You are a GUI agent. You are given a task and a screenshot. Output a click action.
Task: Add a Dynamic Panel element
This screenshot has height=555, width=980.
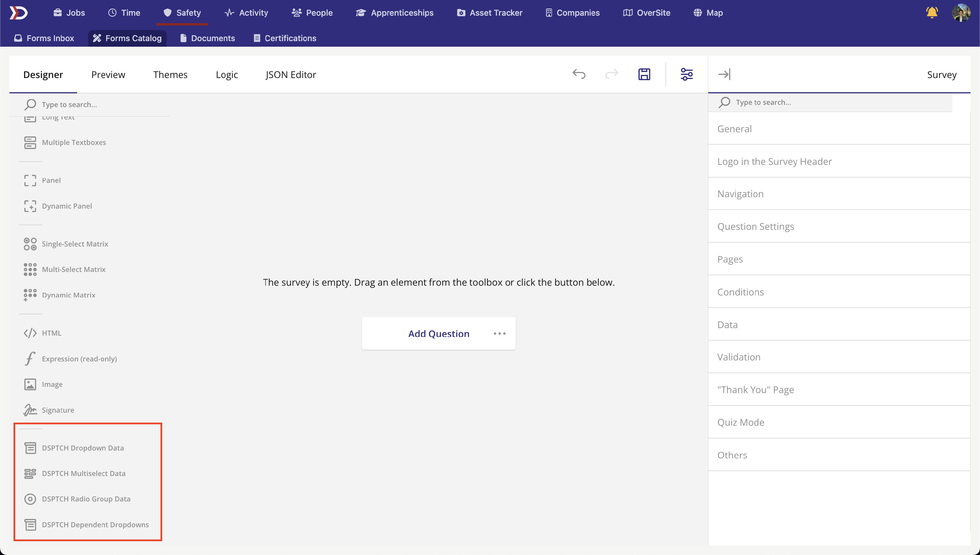click(67, 206)
